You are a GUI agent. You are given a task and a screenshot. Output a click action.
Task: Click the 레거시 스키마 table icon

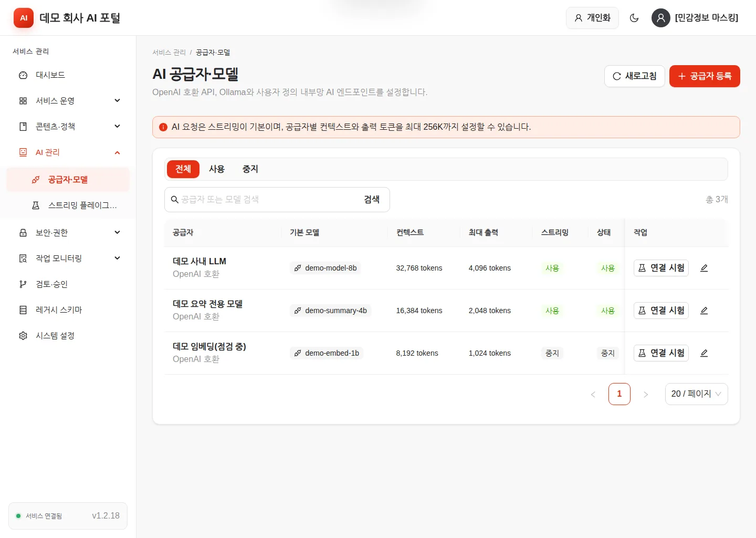[23, 310]
